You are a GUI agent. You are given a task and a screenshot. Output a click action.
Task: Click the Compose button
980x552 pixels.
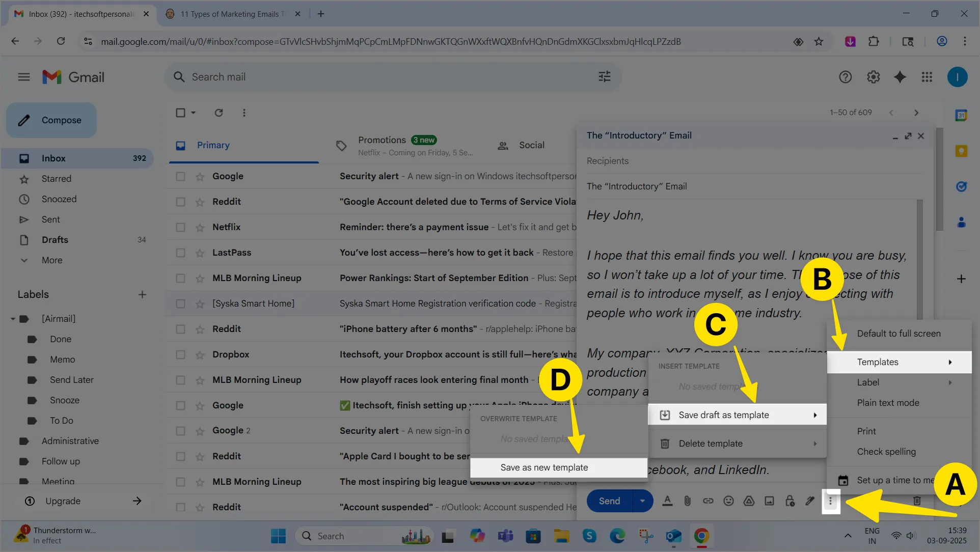pyautogui.click(x=51, y=120)
